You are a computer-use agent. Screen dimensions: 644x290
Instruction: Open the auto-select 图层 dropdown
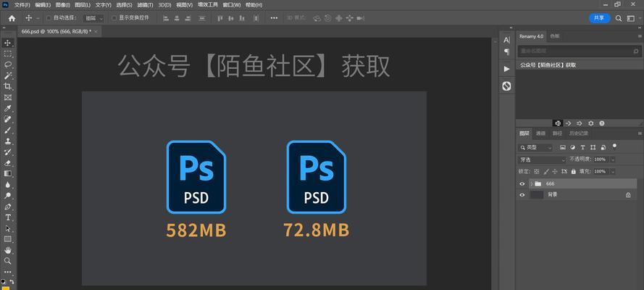coord(94,18)
